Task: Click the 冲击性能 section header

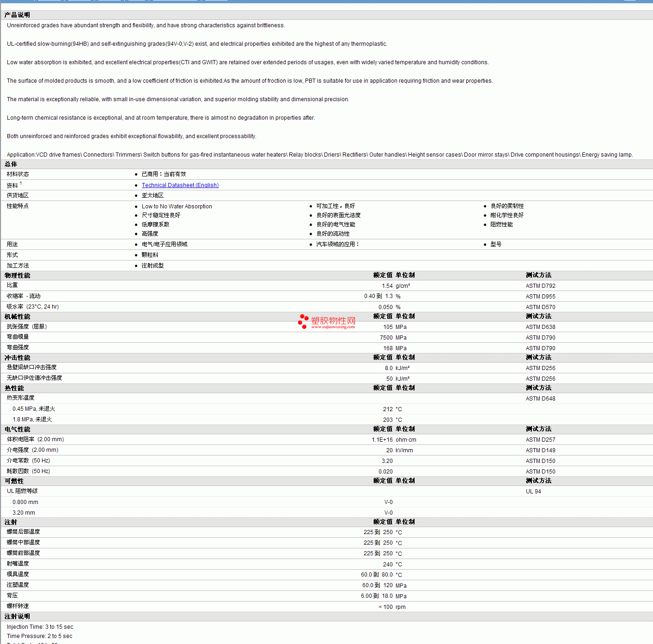Action: click(17, 358)
